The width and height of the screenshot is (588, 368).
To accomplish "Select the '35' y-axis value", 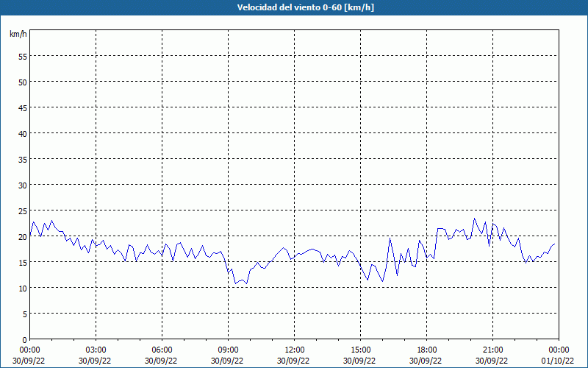I will (x=23, y=159).
